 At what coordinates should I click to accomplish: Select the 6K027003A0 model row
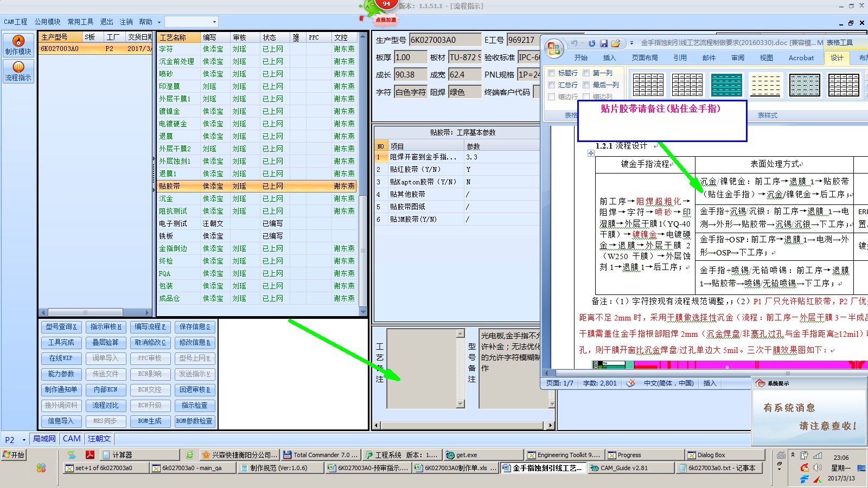coord(95,48)
